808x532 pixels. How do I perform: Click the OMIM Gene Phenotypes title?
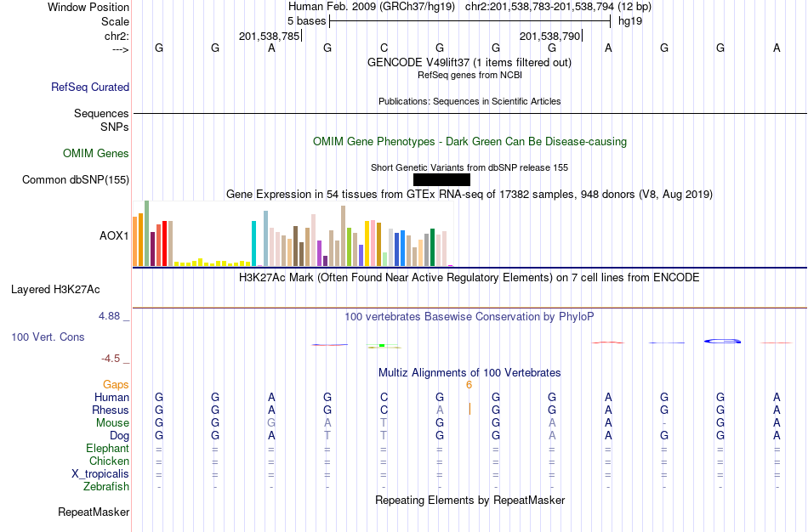[x=469, y=142]
